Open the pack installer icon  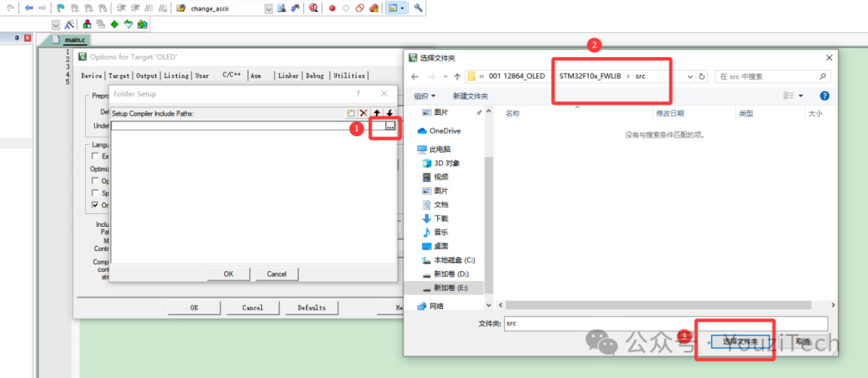click(x=142, y=24)
